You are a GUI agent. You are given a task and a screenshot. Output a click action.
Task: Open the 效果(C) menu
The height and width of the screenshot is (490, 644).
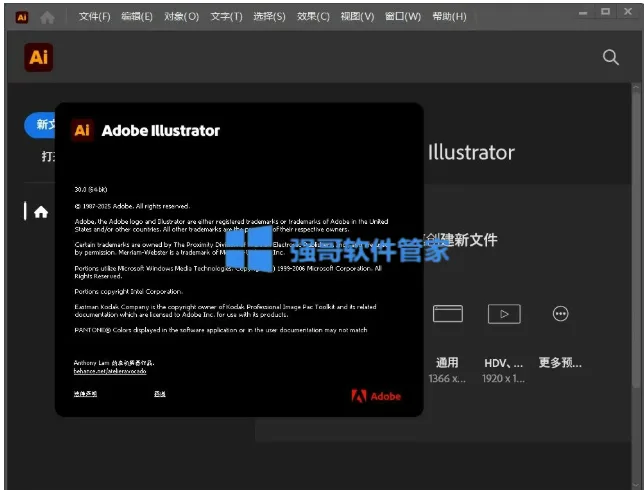pos(313,16)
